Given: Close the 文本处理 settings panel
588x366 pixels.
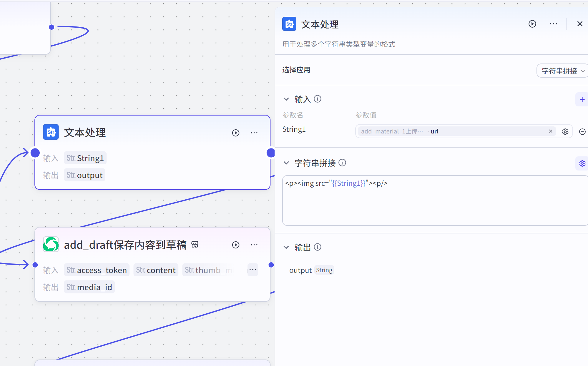Looking at the screenshot, I should point(579,24).
